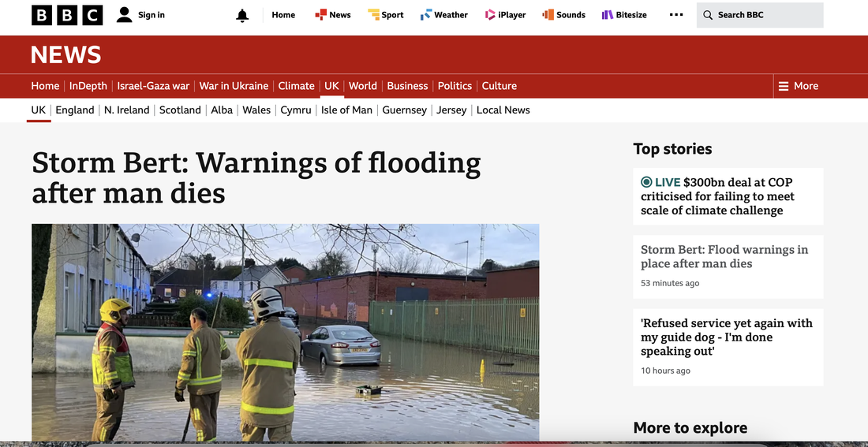Open the notifications bell icon
Viewport: 868px width, 447px height.
pyautogui.click(x=242, y=16)
